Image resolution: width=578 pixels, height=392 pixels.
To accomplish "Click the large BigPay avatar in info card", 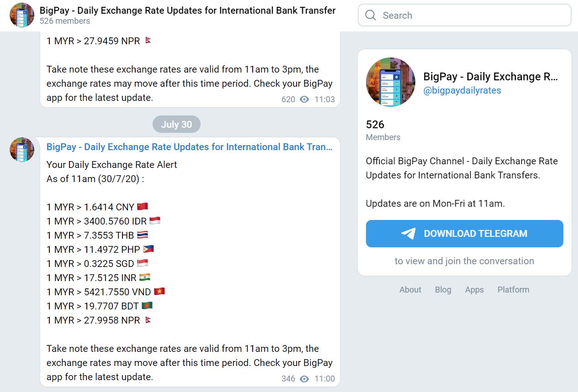I will tap(391, 82).
